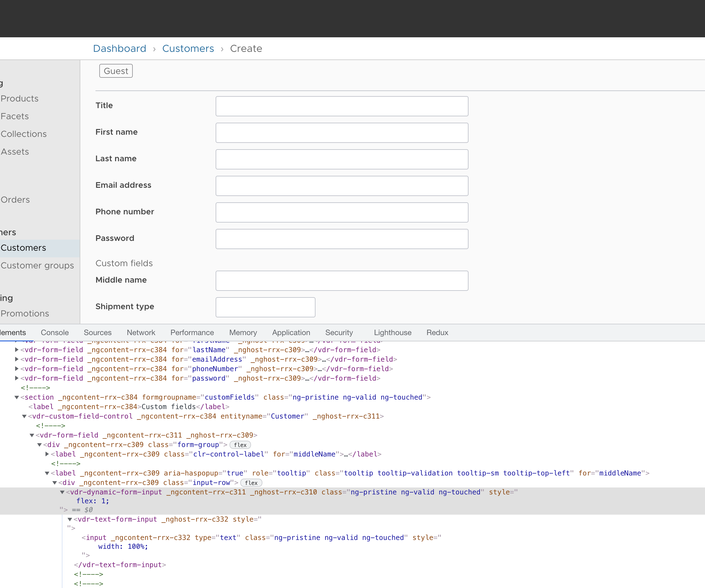This screenshot has width=705, height=588.
Task: Expand the clr-control-label label node
Action: click(x=46, y=454)
